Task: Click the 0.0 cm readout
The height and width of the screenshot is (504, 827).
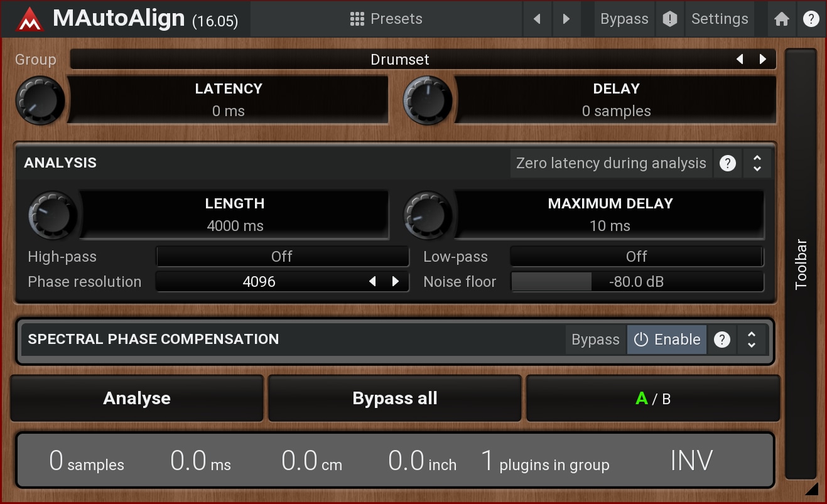Action: click(x=311, y=461)
